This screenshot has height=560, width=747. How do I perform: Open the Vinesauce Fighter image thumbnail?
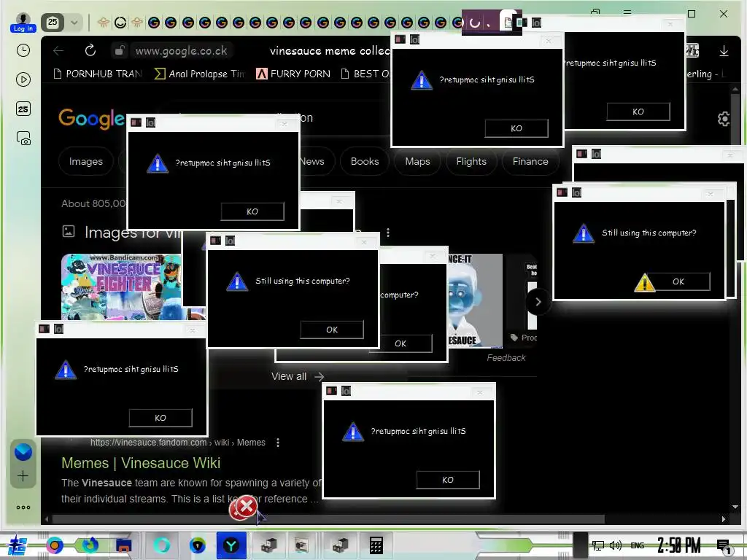click(x=121, y=286)
